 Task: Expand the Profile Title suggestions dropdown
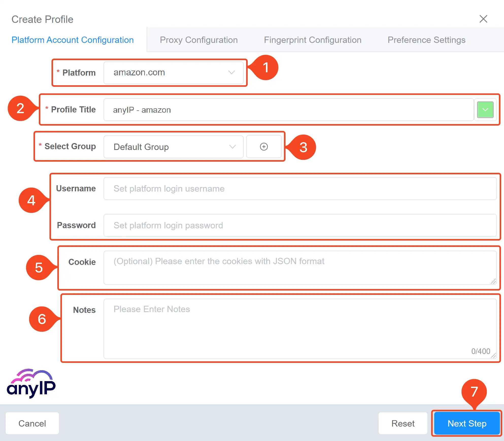tap(485, 109)
